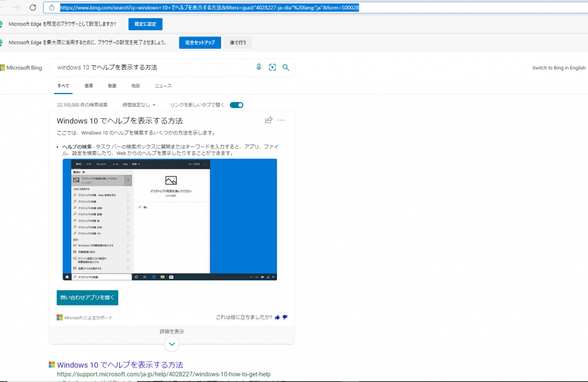This screenshot has width=588, height=382.
Task: Toggle open links in new tab switch
Action: [236, 105]
